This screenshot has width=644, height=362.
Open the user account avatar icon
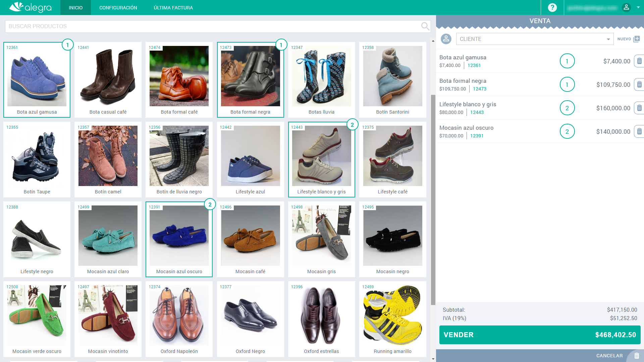pos(626,7)
